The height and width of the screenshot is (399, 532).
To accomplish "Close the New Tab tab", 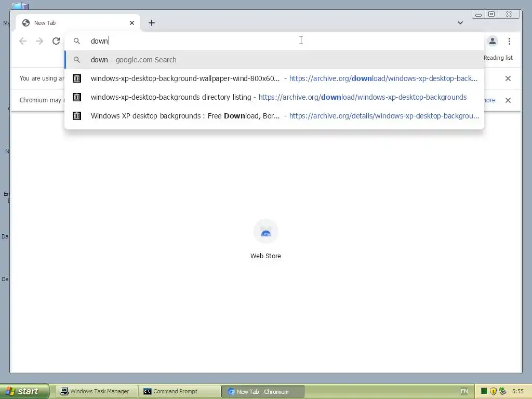I will coord(132,23).
